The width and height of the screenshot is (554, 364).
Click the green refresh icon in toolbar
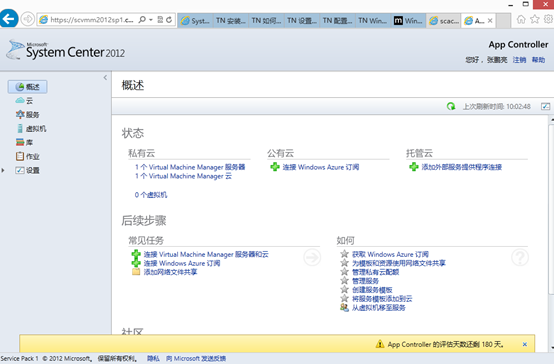(x=451, y=106)
